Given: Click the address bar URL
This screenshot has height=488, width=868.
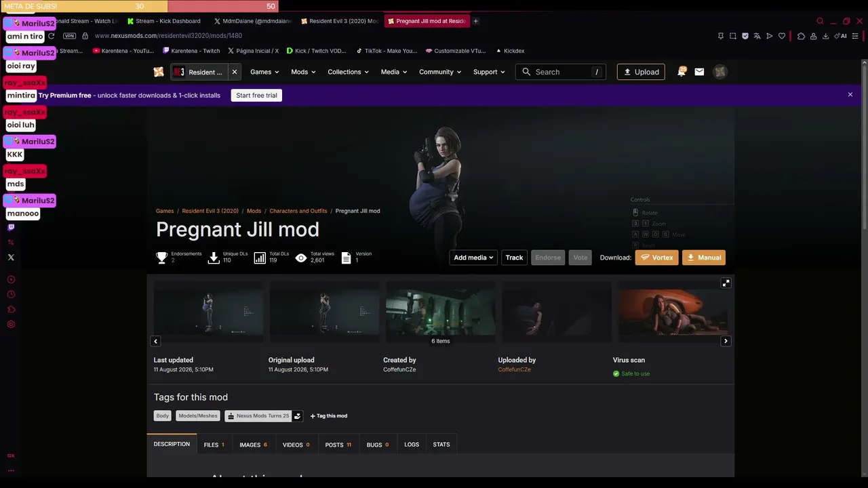Looking at the screenshot, I should 168,36.
